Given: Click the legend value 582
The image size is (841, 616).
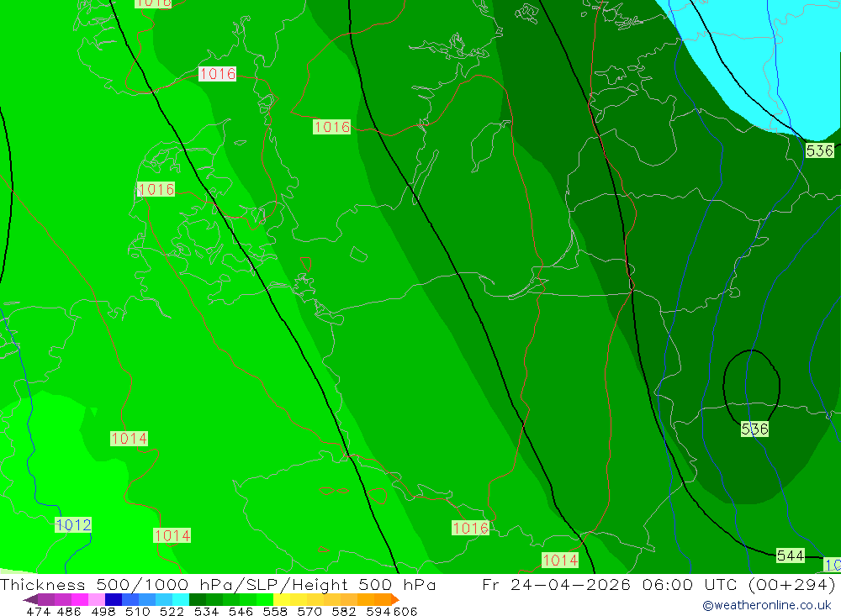Looking at the screenshot, I should point(344,611).
